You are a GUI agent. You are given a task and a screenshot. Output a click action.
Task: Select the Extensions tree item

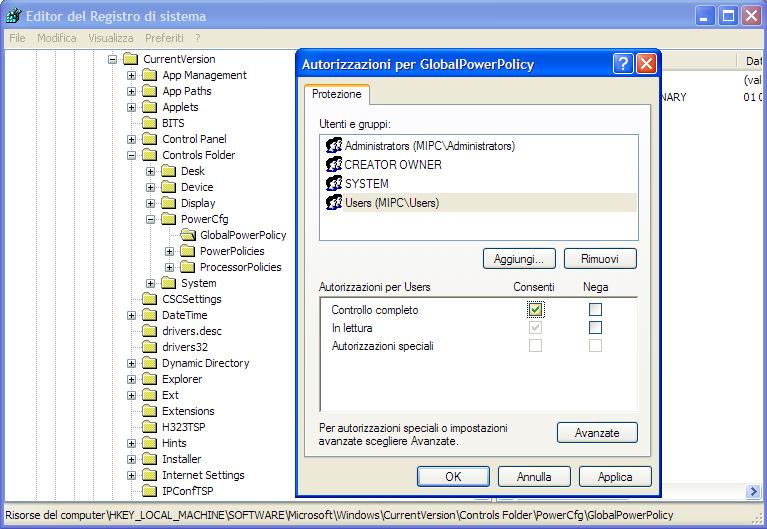coord(188,411)
